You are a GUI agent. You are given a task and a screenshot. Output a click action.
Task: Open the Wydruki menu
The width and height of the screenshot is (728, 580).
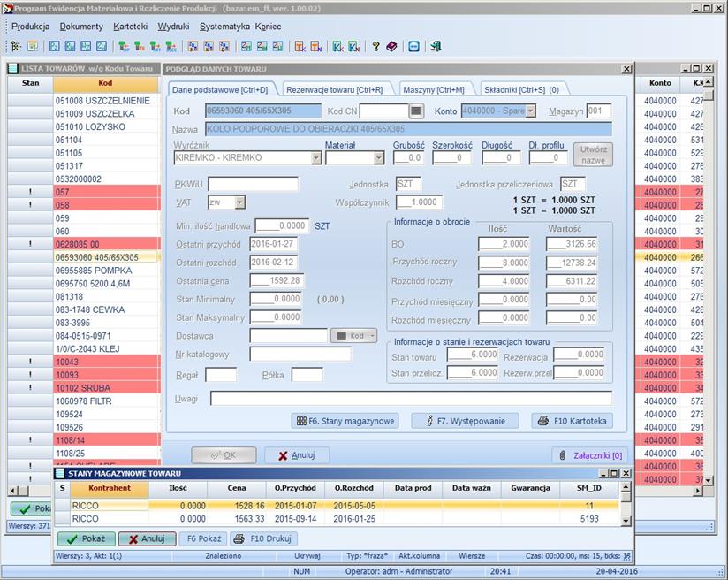click(x=173, y=27)
